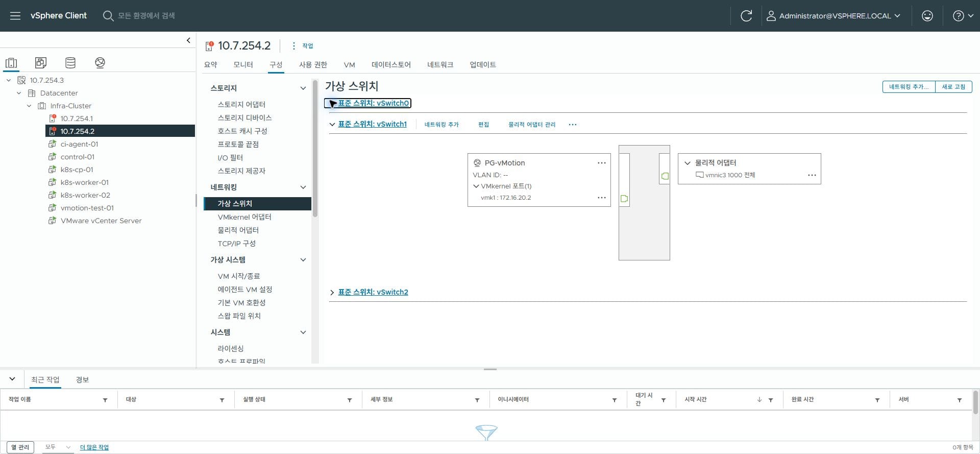Click the 편집 link for vSwitch1

tap(483, 125)
